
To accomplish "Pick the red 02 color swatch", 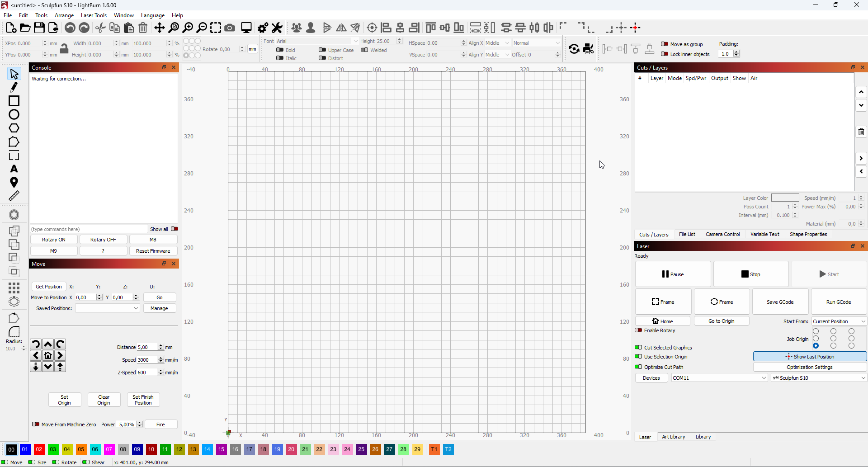I will 39,449.
